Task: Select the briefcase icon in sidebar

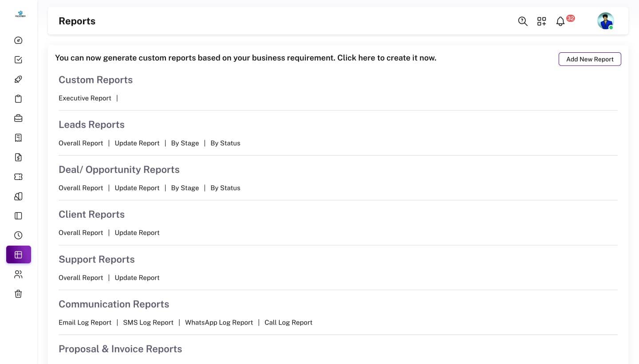Action: point(18,118)
